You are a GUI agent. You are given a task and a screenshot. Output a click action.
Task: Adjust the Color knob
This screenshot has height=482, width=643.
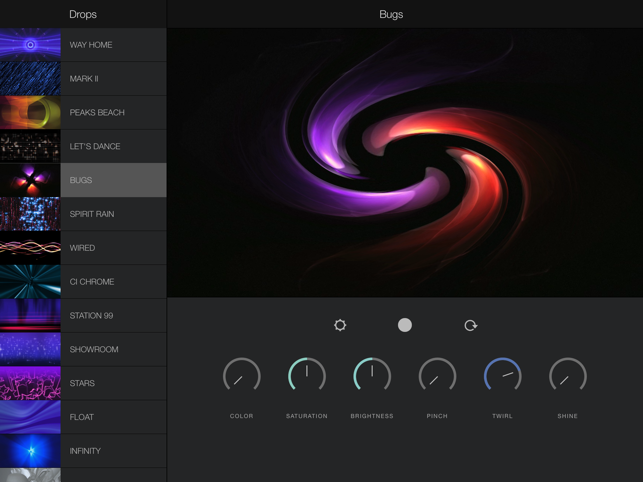coord(242,375)
